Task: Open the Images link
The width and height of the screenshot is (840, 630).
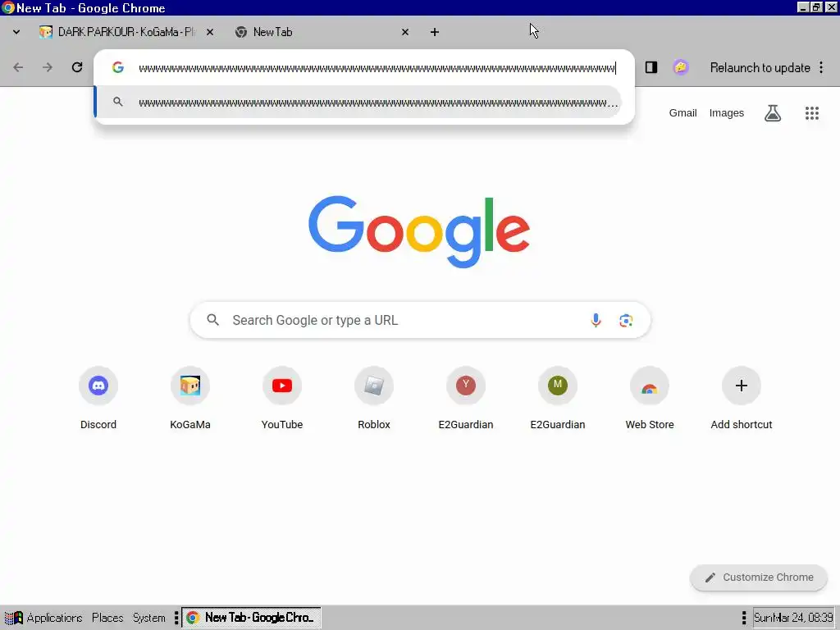Action: tap(727, 113)
